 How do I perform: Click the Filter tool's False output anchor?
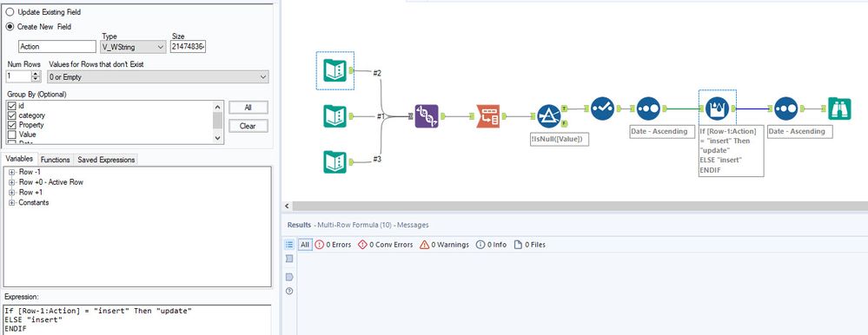click(564, 125)
